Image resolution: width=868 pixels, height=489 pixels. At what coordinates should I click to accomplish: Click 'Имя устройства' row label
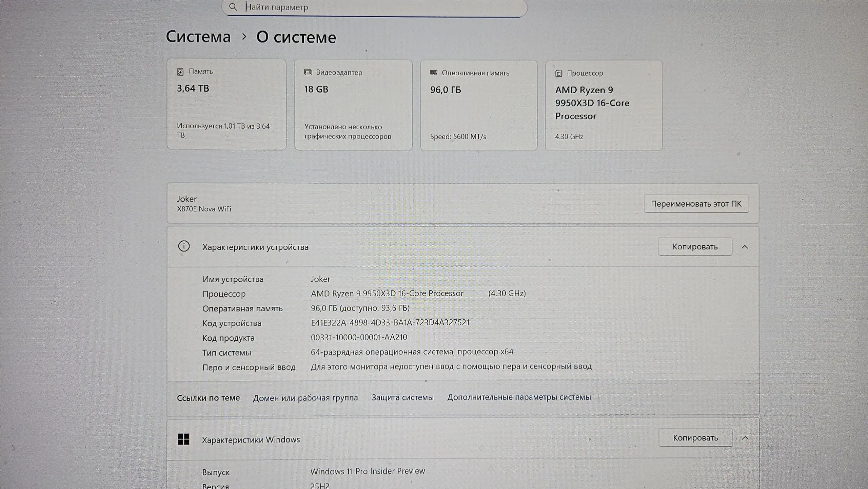(233, 279)
